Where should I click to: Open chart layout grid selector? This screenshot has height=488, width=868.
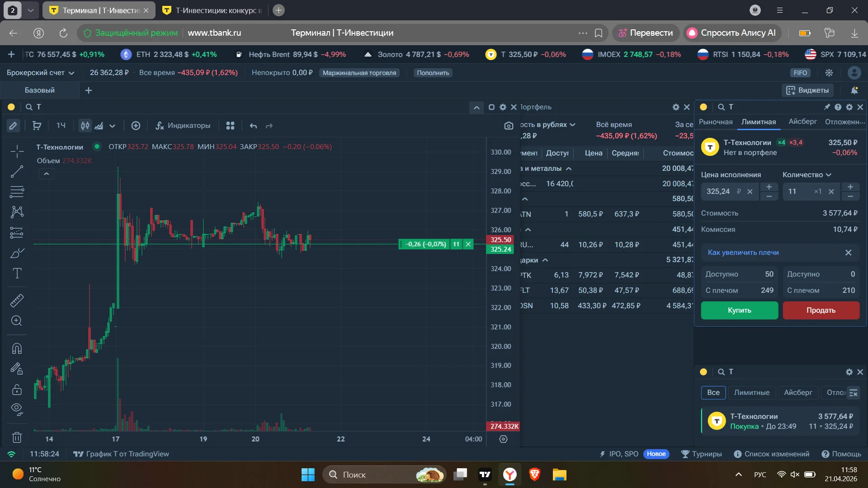point(230,126)
